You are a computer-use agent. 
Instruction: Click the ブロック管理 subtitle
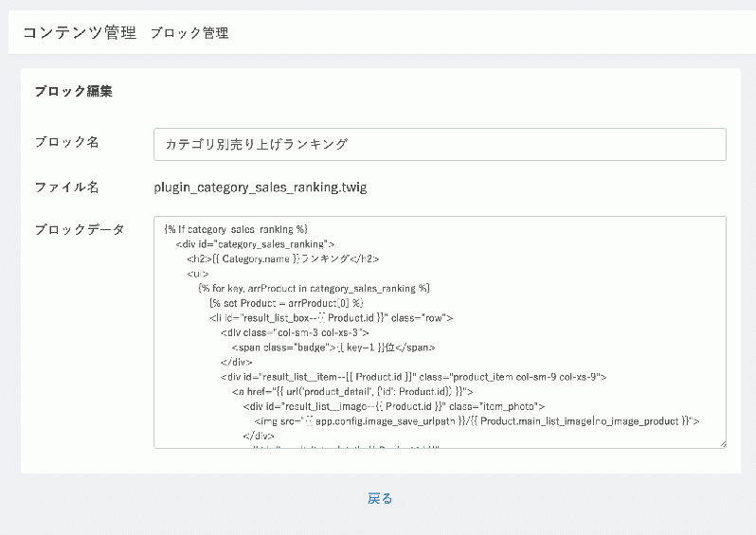coord(189,33)
